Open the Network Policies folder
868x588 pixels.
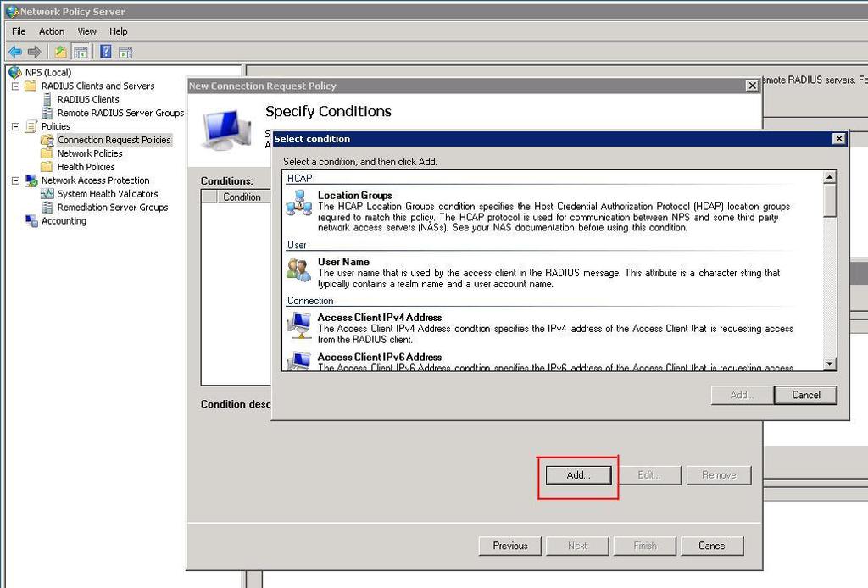(90, 153)
